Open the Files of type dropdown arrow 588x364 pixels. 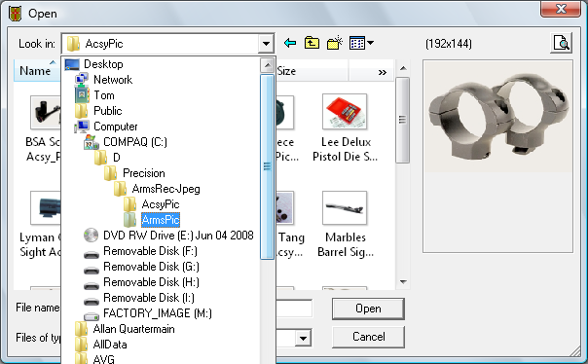pyautogui.click(x=303, y=338)
